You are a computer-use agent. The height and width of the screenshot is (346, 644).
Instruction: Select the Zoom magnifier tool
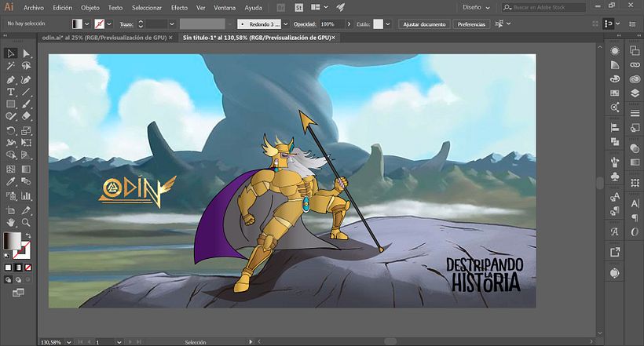click(26, 223)
